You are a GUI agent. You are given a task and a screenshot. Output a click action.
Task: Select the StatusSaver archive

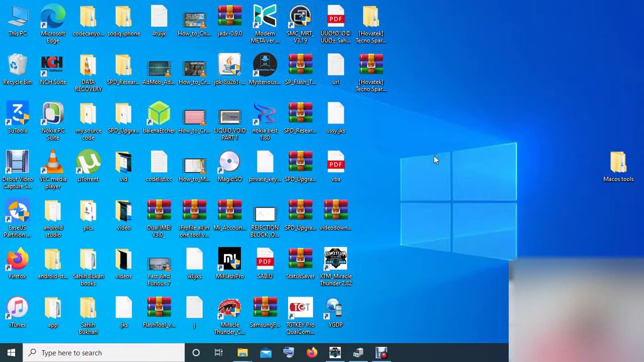coord(300,263)
